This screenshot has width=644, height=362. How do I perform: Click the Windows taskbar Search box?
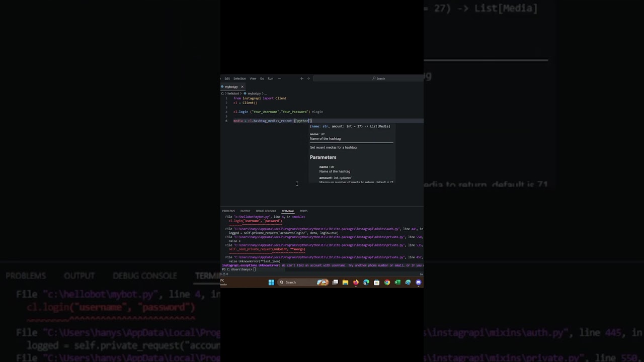point(303,282)
